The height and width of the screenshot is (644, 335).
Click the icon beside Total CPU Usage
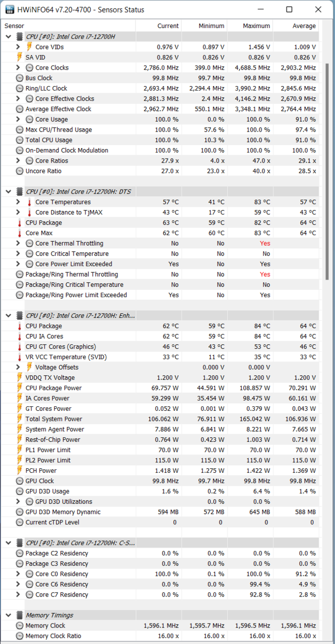pos(19,140)
